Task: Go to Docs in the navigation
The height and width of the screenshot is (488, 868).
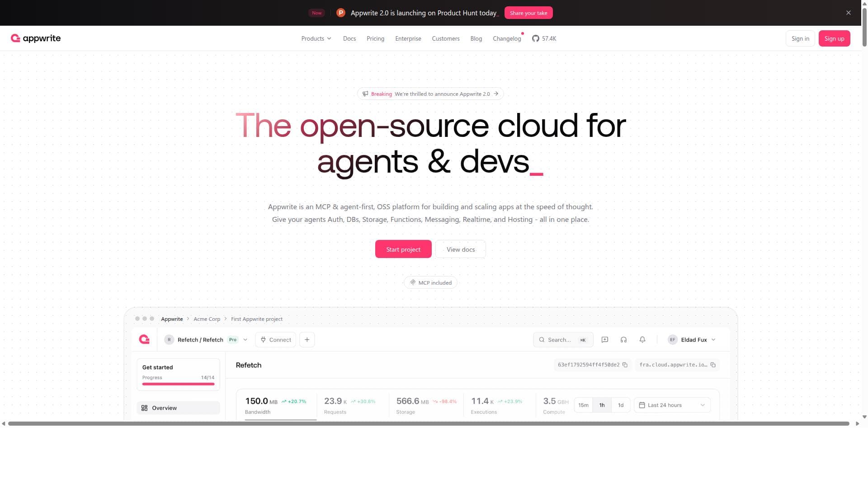Action: pos(349,38)
